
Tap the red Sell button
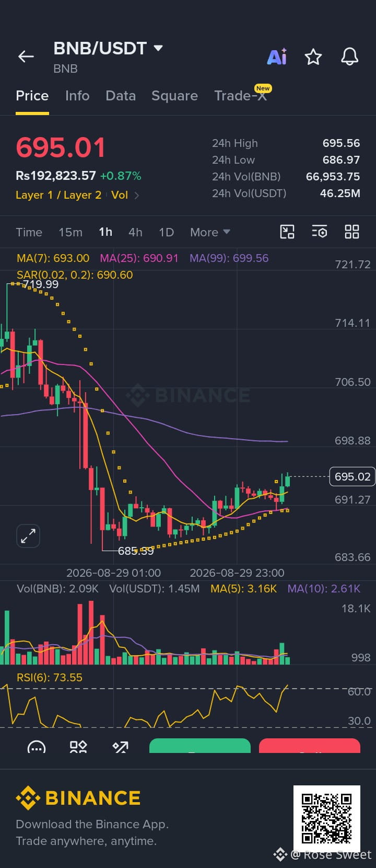[310, 746]
